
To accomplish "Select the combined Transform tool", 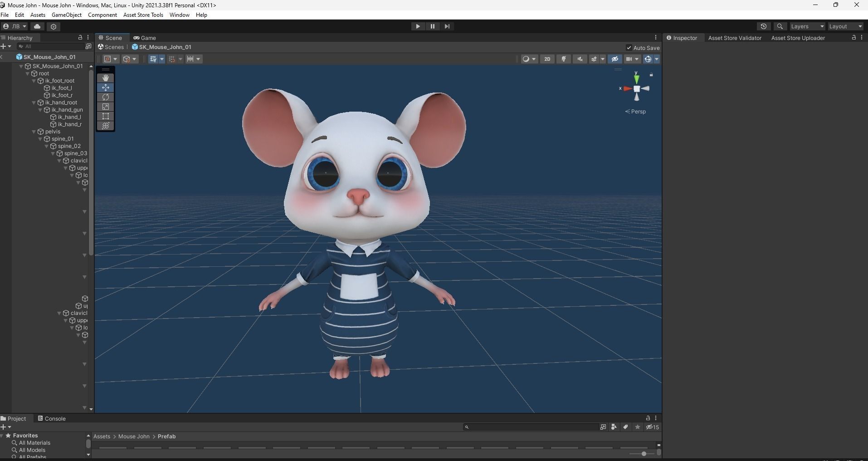I will pos(106,126).
